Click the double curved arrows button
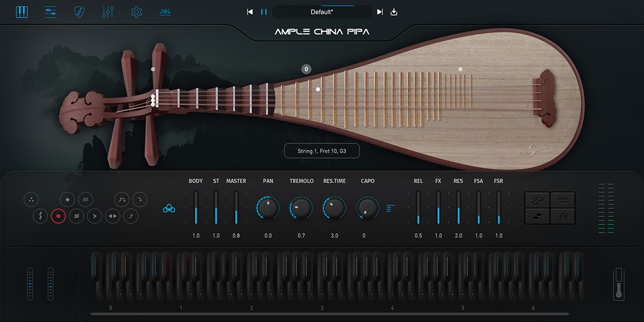 pos(122,200)
